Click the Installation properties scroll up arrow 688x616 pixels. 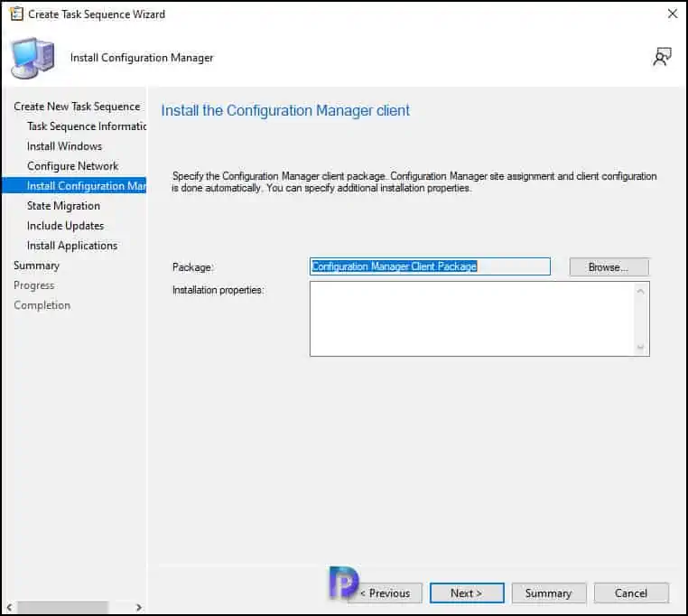(x=640, y=292)
